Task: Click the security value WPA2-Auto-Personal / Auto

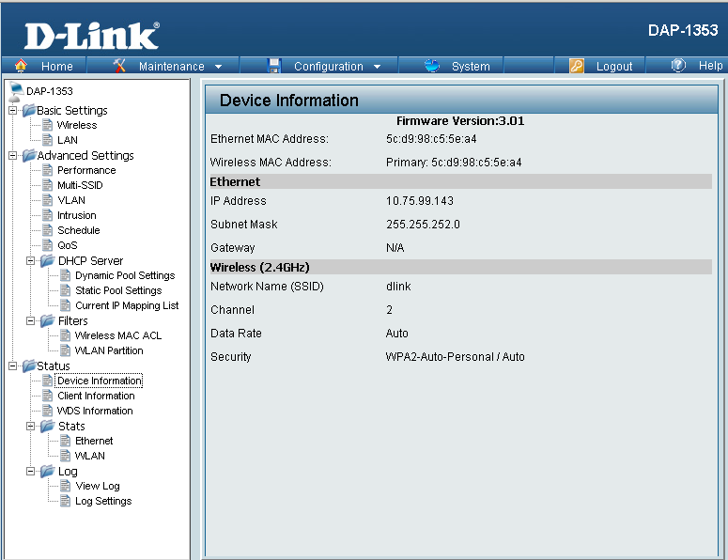Action: [455, 357]
